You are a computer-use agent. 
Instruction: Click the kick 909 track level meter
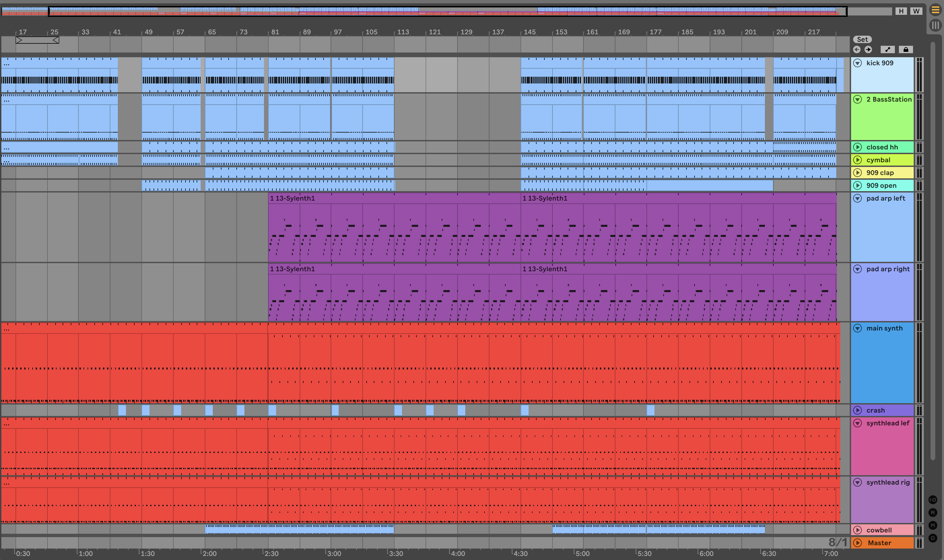click(919, 75)
